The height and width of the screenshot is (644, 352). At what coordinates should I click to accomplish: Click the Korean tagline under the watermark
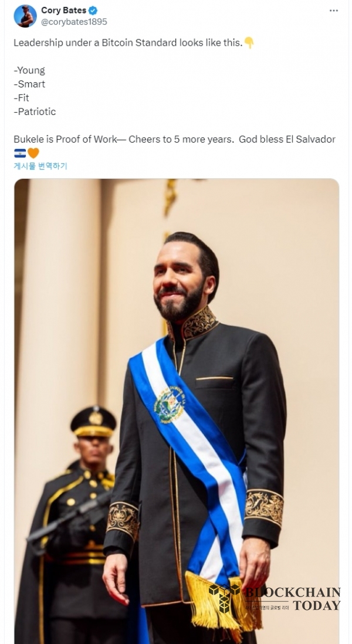click(x=268, y=606)
